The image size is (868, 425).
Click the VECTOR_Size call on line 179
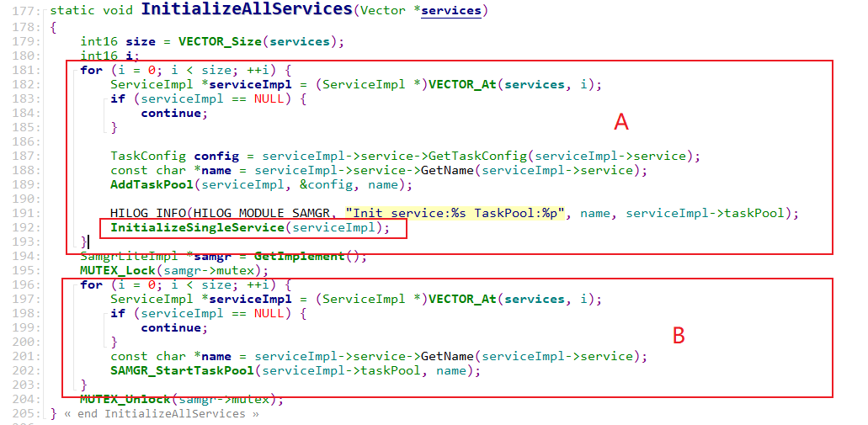tap(219, 41)
